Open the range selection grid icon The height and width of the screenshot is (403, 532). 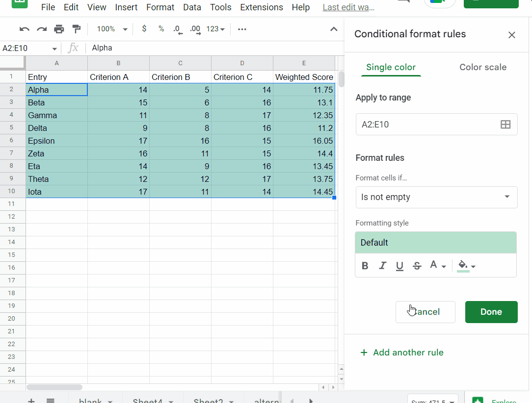[505, 124]
